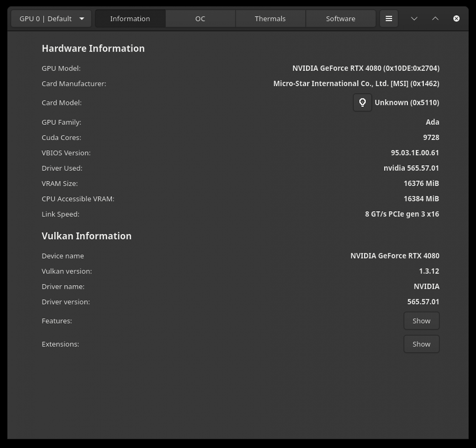Click the 'GPU Model:' label
The width and height of the screenshot is (476, 448).
click(61, 68)
